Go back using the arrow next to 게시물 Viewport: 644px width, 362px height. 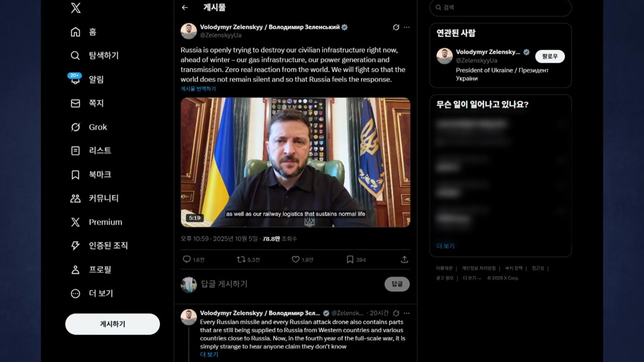coord(185,8)
